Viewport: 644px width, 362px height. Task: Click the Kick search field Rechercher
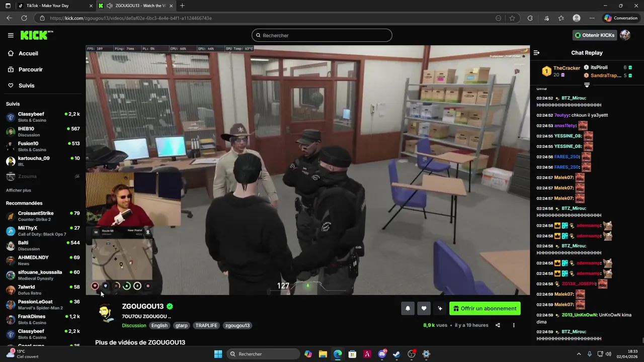(x=322, y=35)
